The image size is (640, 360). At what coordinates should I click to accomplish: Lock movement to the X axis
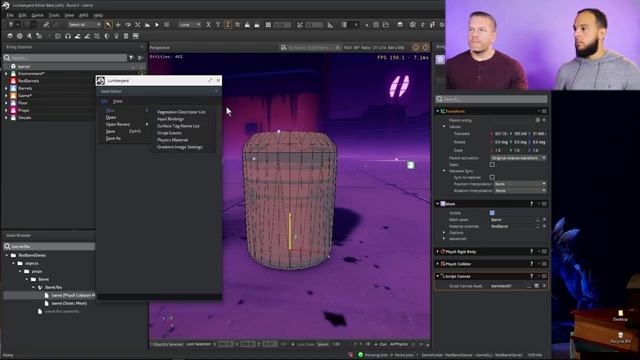click(208, 25)
